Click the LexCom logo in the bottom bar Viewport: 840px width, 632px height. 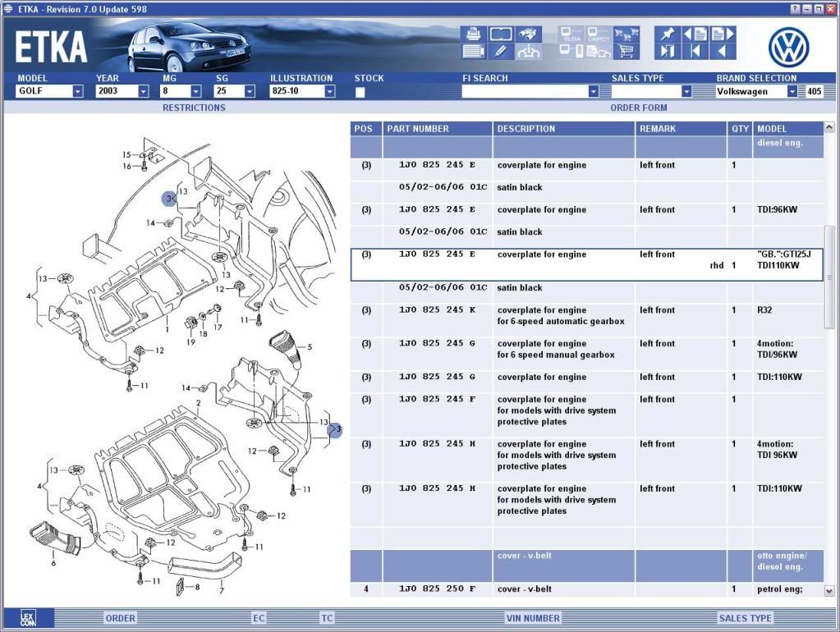[x=28, y=618]
